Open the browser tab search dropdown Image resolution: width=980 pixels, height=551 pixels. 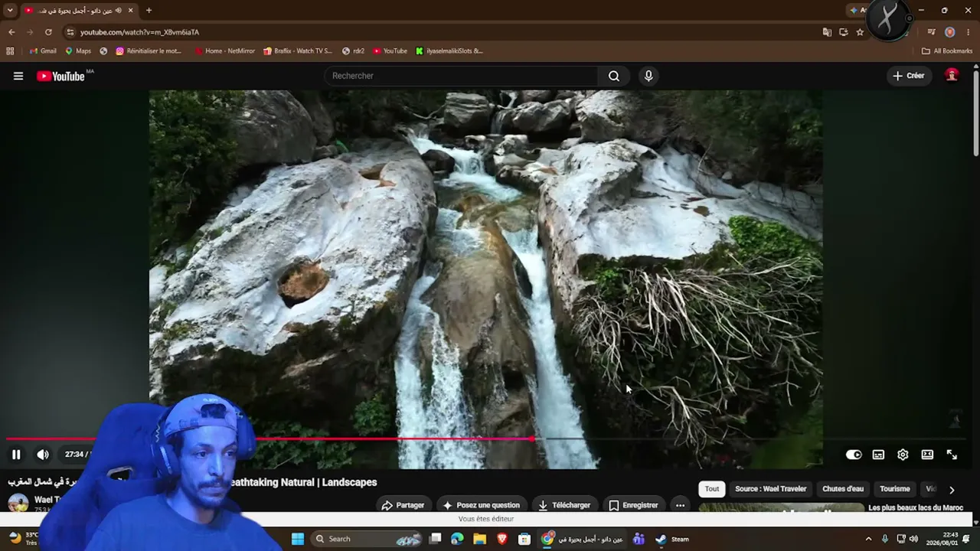click(x=10, y=10)
